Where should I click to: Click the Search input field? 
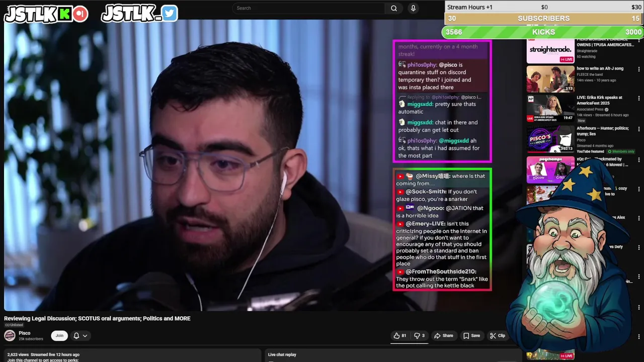click(308, 8)
